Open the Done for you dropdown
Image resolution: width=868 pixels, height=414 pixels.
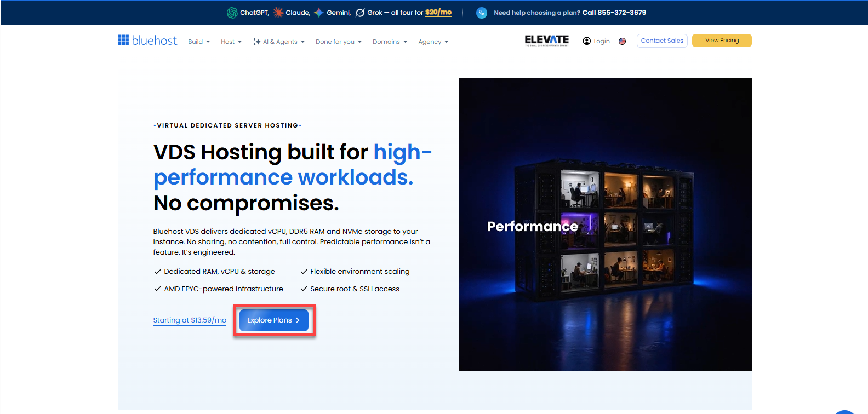[339, 42]
